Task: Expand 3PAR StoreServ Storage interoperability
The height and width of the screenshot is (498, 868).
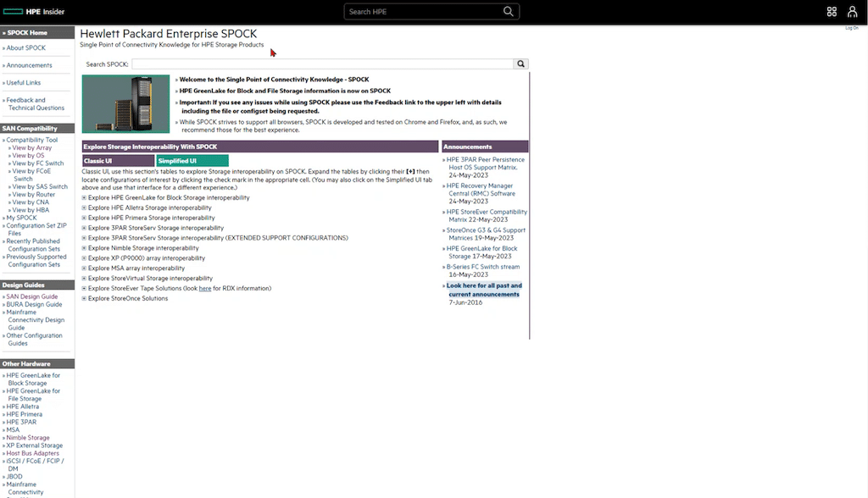Action: pos(84,228)
